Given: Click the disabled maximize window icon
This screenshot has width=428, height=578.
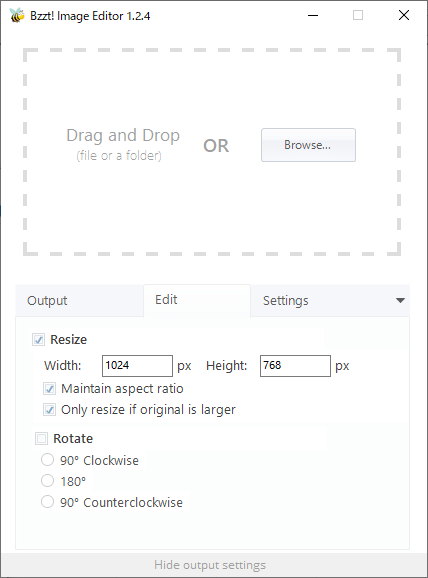Looking at the screenshot, I should pyautogui.click(x=358, y=15).
